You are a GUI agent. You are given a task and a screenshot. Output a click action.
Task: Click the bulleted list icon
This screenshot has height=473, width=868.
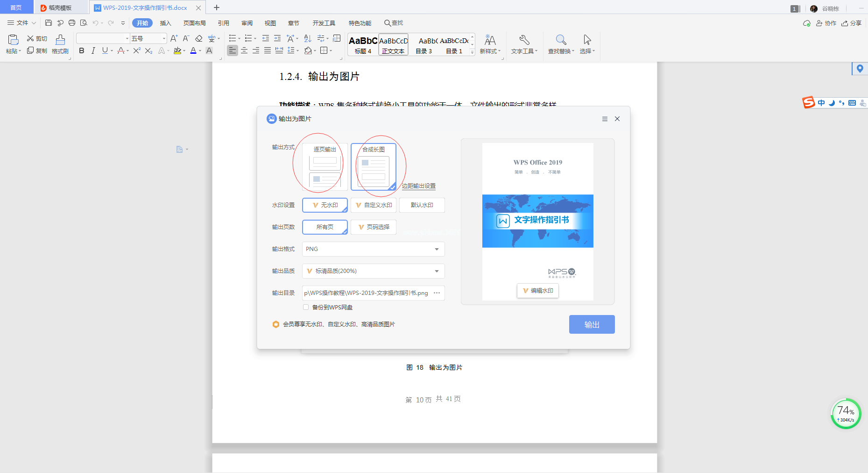233,38
